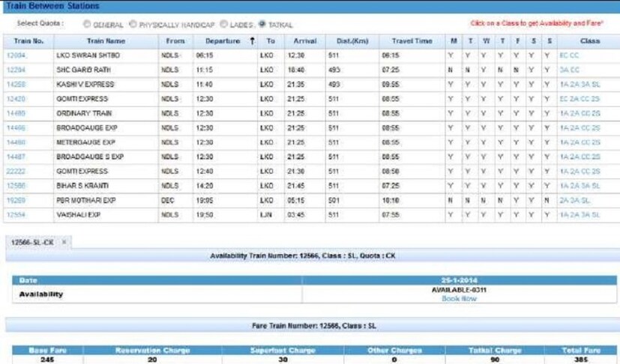Select the LADIES quota radio button
Viewport: 620px width, 364px height.
click(x=224, y=25)
